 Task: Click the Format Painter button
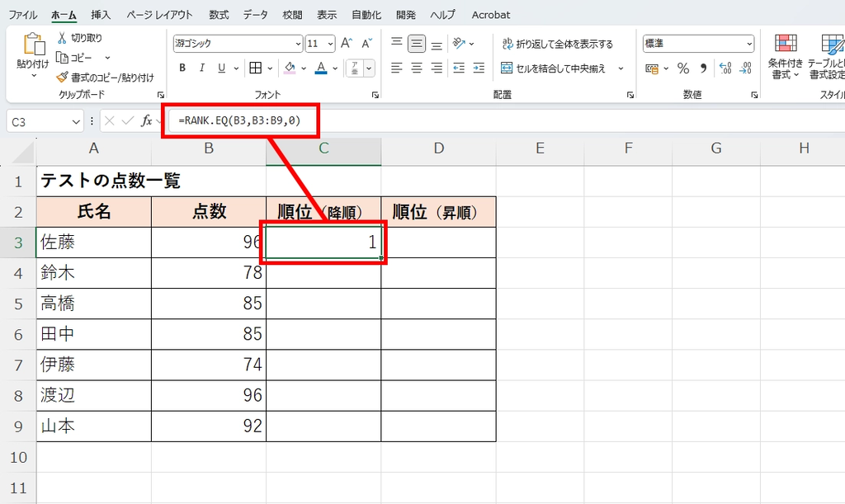105,78
